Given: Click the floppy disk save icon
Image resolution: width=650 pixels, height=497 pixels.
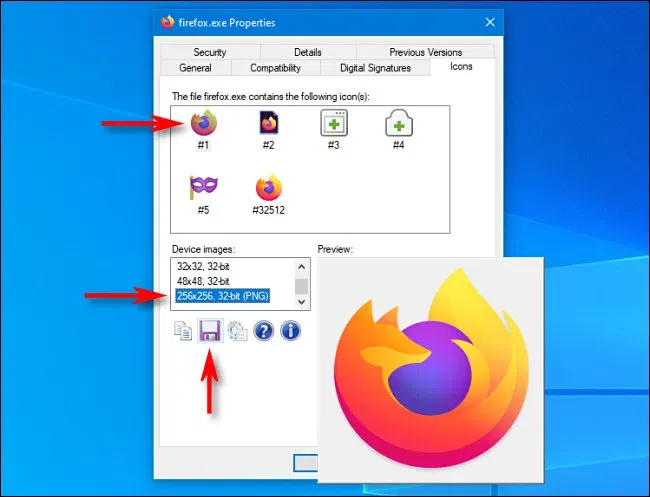Looking at the screenshot, I should pyautogui.click(x=210, y=330).
